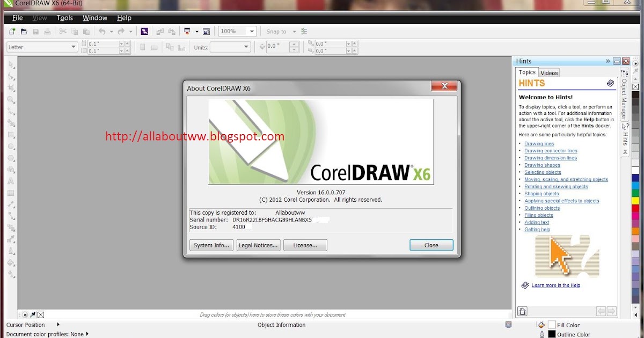Expand the Redo history arrow

130,32
